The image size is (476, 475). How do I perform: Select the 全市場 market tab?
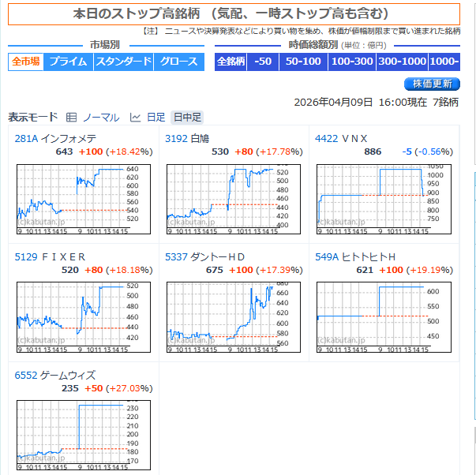point(26,62)
